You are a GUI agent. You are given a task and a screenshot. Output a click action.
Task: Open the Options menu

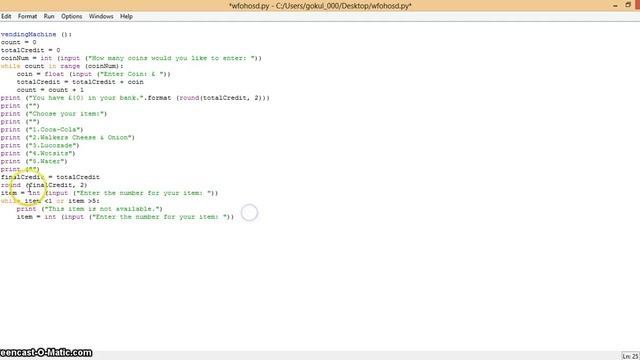coord(71,16)
